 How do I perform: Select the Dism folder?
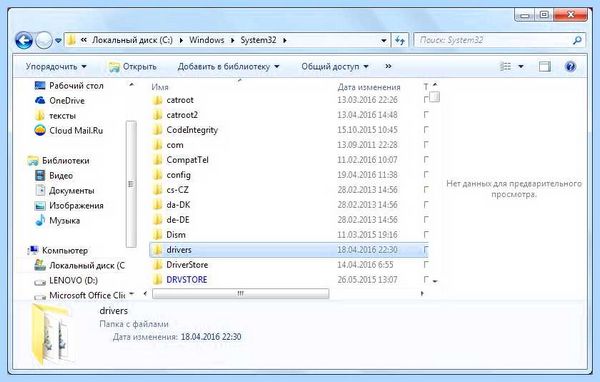tap(176, 235)
